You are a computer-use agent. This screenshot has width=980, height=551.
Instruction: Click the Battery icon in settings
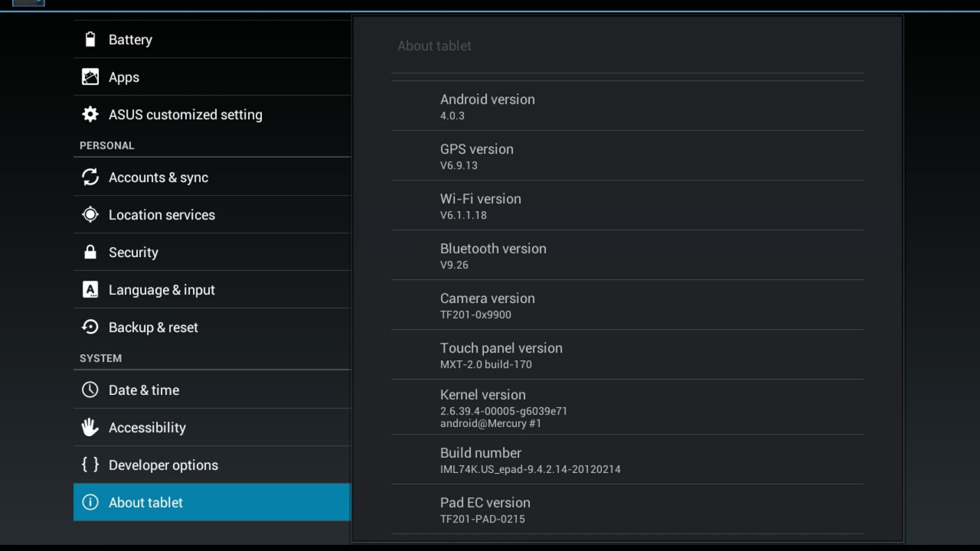click(90, 39)
